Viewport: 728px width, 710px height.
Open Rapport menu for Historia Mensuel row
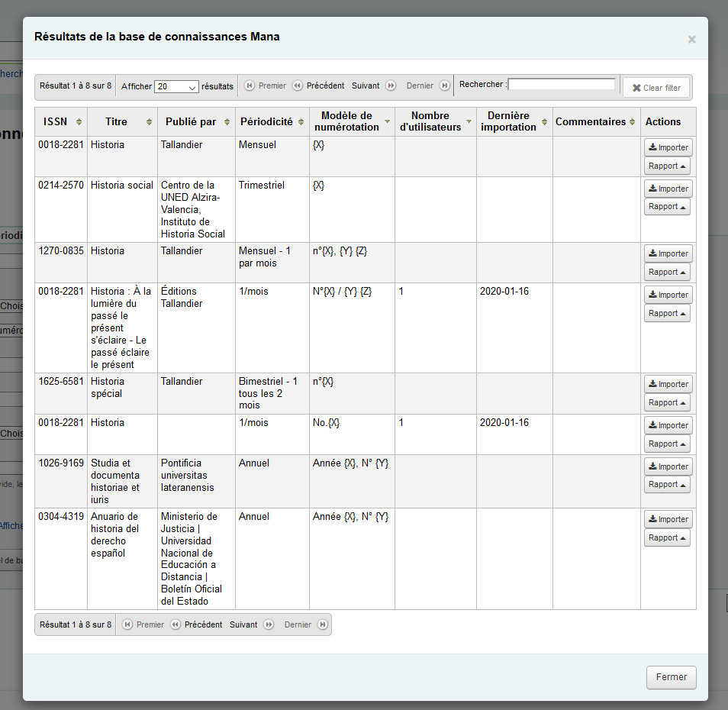[667, 166]
